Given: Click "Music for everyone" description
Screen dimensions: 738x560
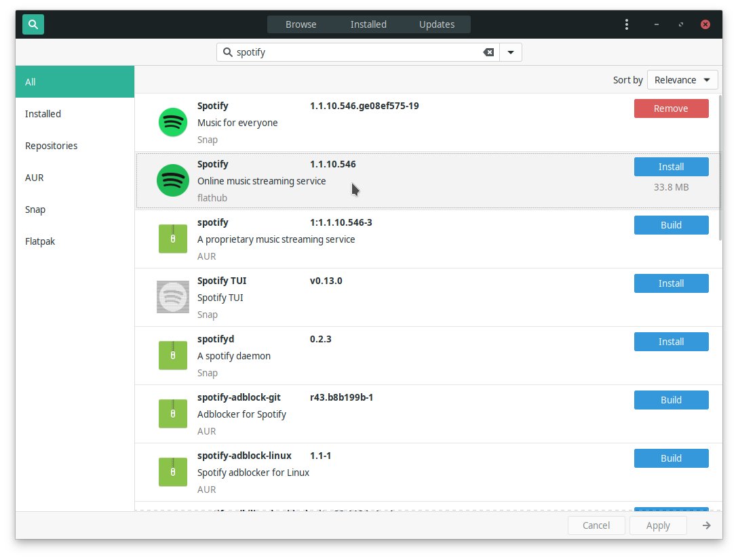Looking at the screenshot, I should tap(237, 123).
